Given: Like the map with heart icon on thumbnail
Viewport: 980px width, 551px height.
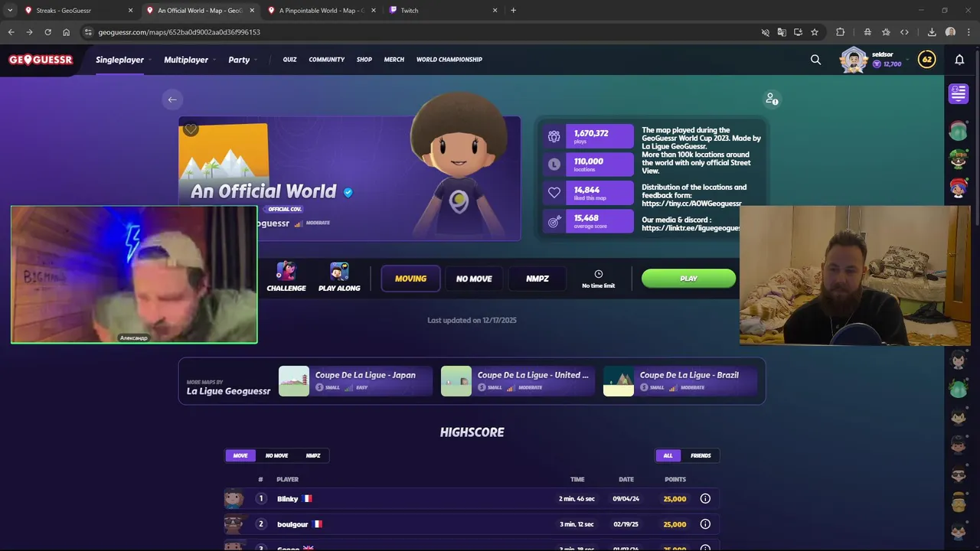Looking at the screenshot, I should coord(191,129).
